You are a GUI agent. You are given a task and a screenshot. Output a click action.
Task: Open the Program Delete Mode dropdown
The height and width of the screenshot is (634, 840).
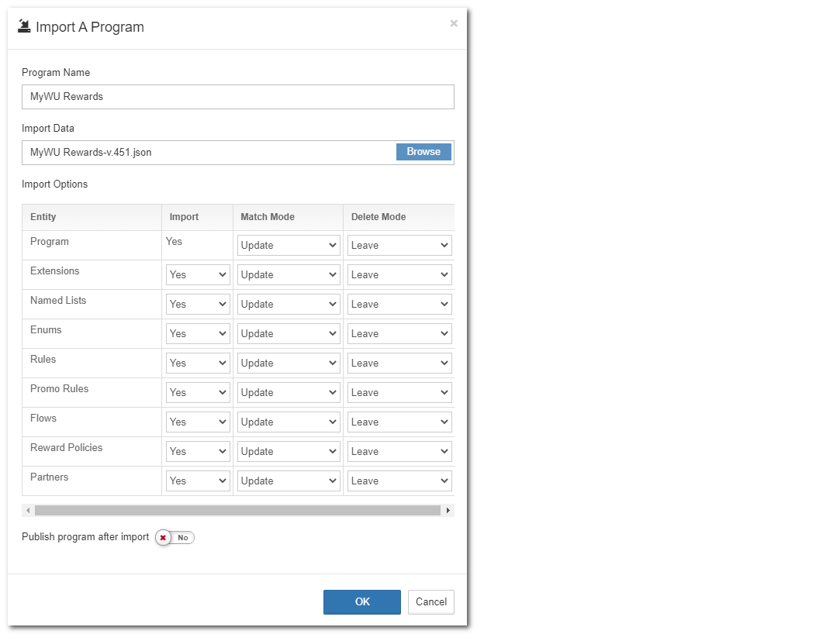[x=399, y=246]
